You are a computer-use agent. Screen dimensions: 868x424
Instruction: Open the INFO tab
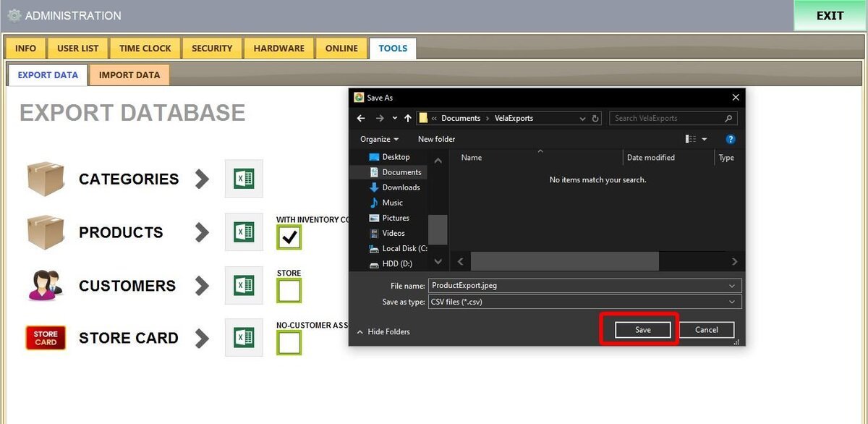25,48
